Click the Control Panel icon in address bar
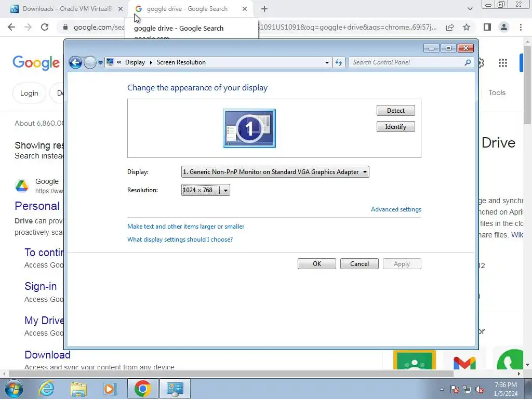 pos(110,62)
